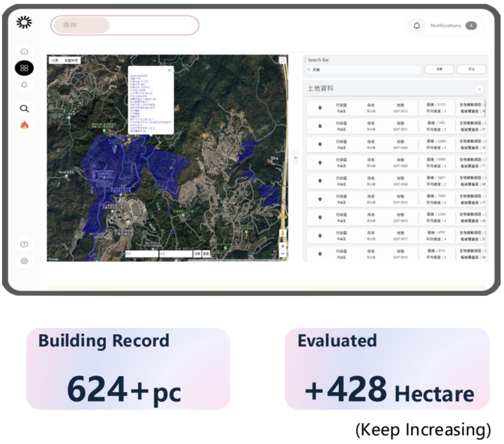Image resolution: width=504 pixels, height=444 pixels.
Task: Select the active grid dashboard icon in the sidebar
Action: 24,68
